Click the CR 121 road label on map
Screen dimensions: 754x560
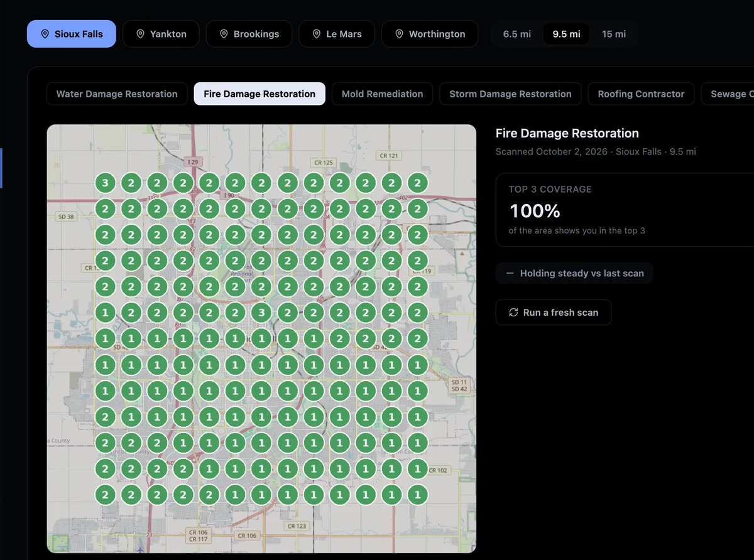point(388,156)
